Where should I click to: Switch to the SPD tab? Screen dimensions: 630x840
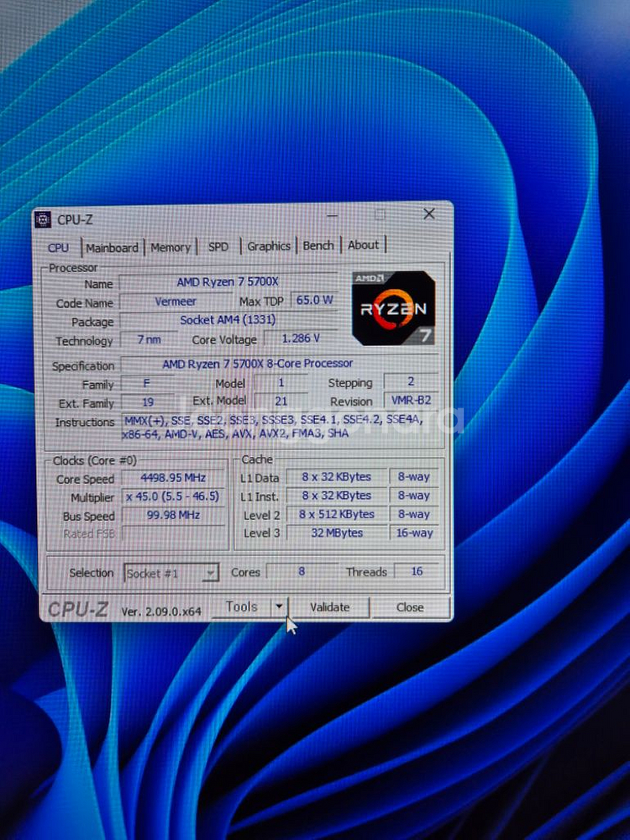218,247
